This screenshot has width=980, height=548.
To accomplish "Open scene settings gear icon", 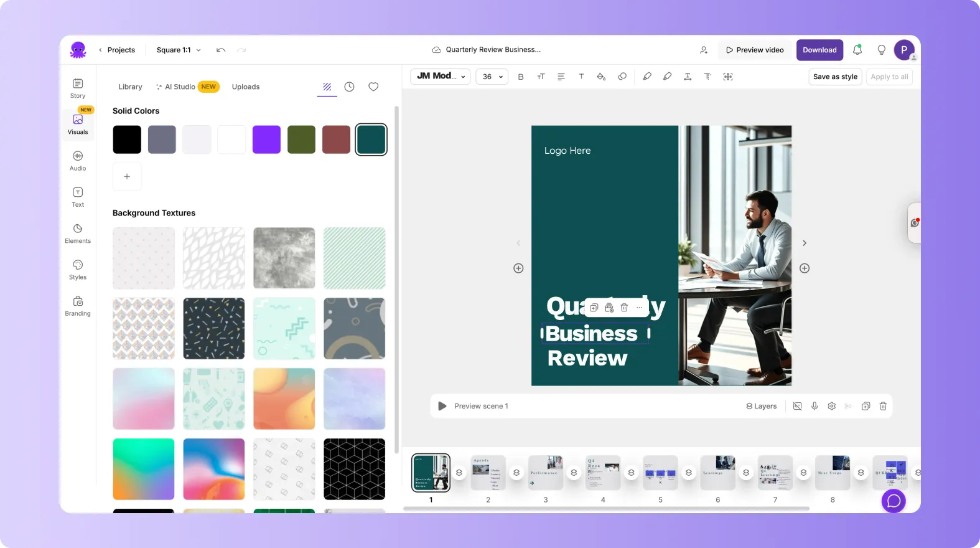I will click(x=831, y=406).
